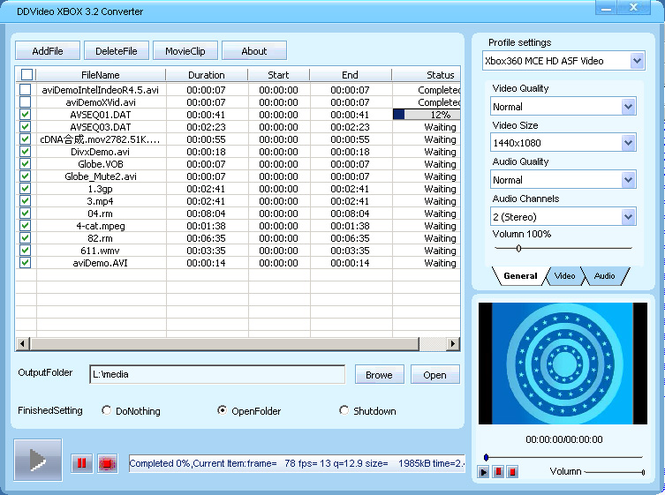This screenshot has height=495, width=665.
Task: Stop the preview video player
Action: pos(512,472)
